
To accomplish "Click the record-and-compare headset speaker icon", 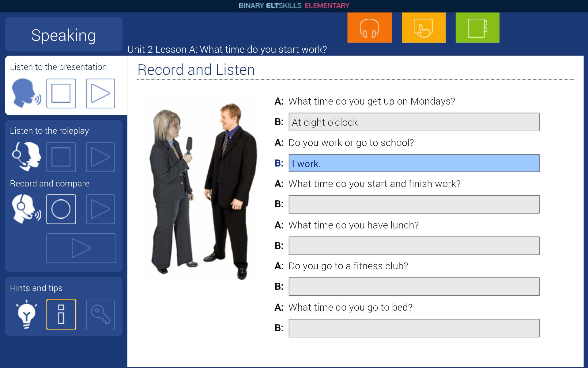I will (27, 209).
